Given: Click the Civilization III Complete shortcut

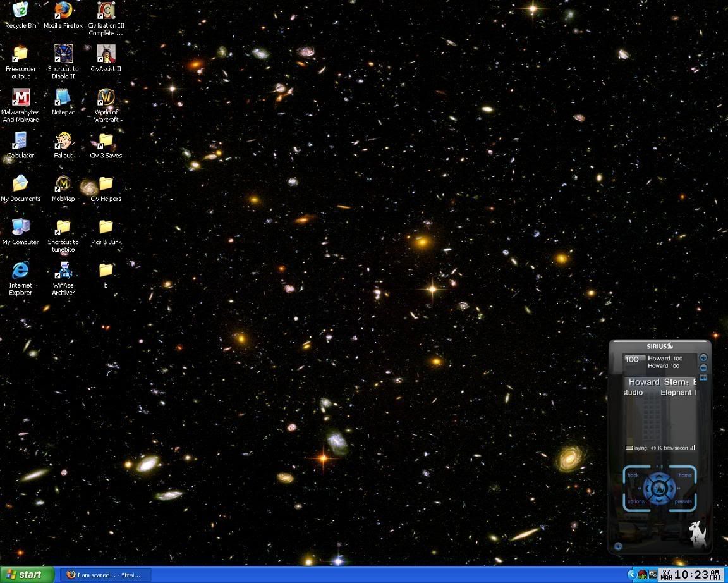Looking at the screenshot, I should [x=106, y=11].
